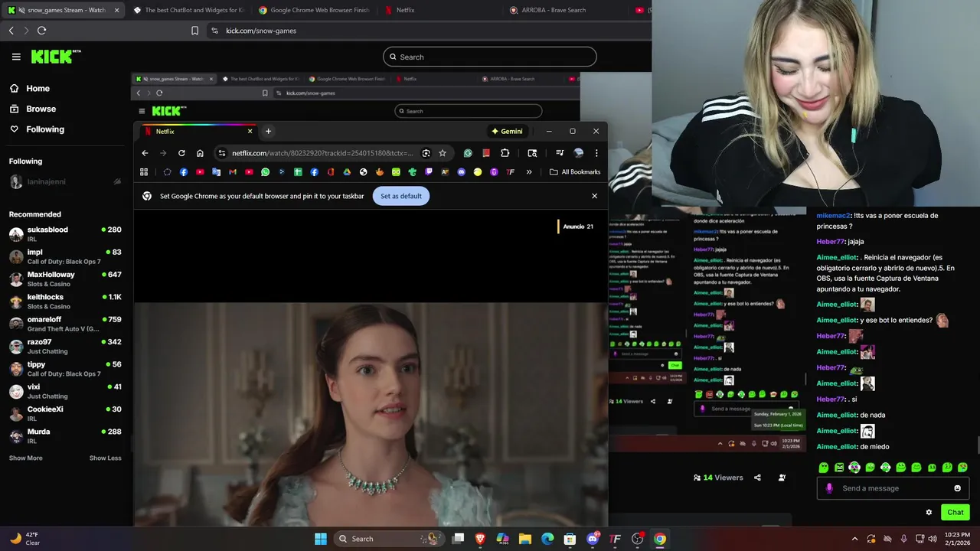Bookmark the Netflix page with the star icon
Screen dimensions: 980x551
click(443, 153)
